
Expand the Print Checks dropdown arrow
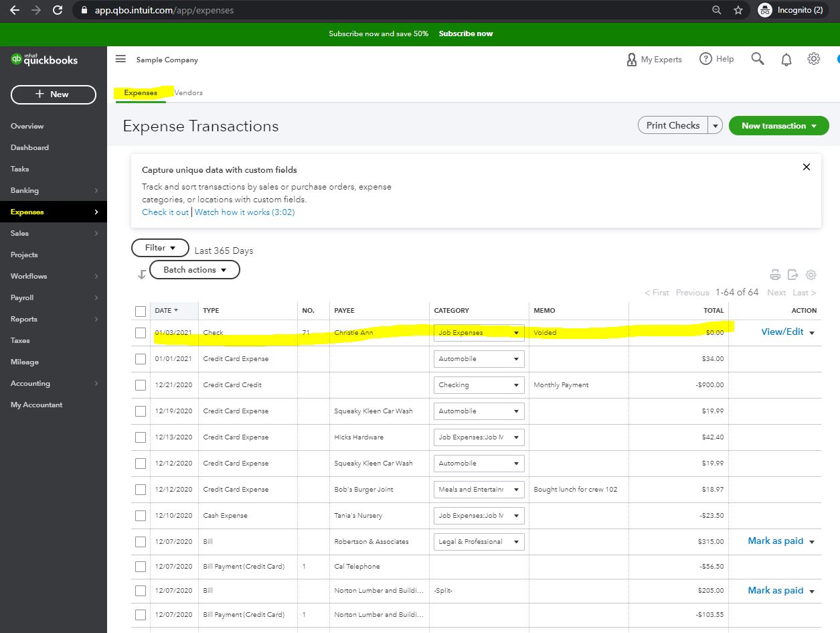point(715,125)
